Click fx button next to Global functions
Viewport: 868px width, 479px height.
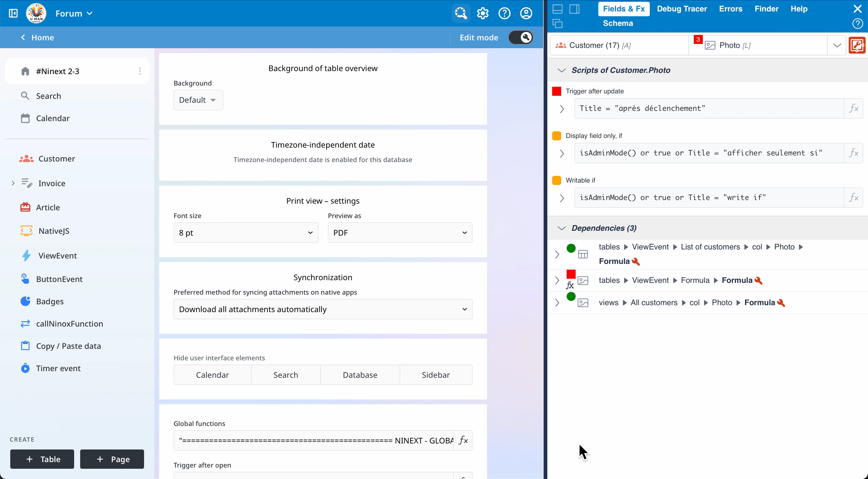coord(463,440)
